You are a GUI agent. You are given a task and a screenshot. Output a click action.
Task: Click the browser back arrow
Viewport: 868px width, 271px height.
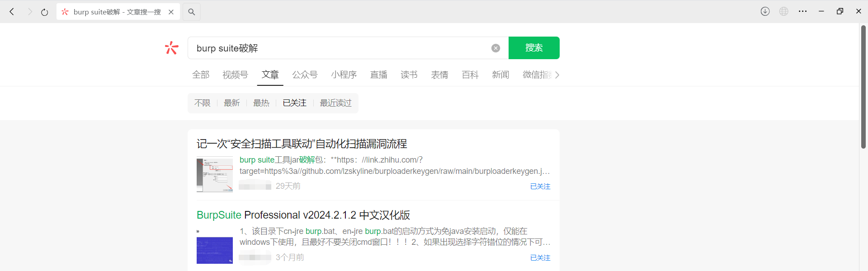pyautogui.click(x=12, y=12)
